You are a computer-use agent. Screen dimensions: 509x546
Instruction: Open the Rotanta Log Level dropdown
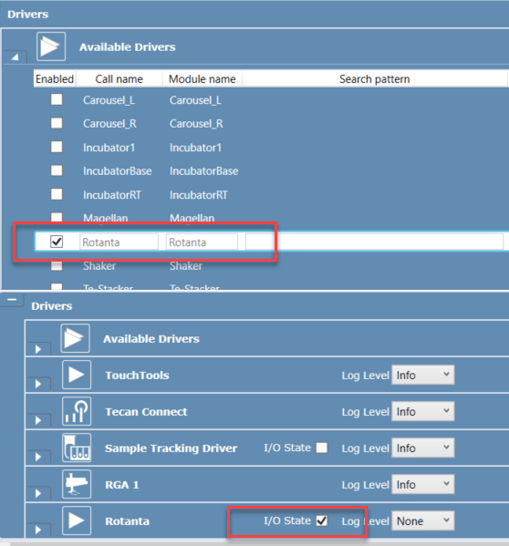click(423, 521)
